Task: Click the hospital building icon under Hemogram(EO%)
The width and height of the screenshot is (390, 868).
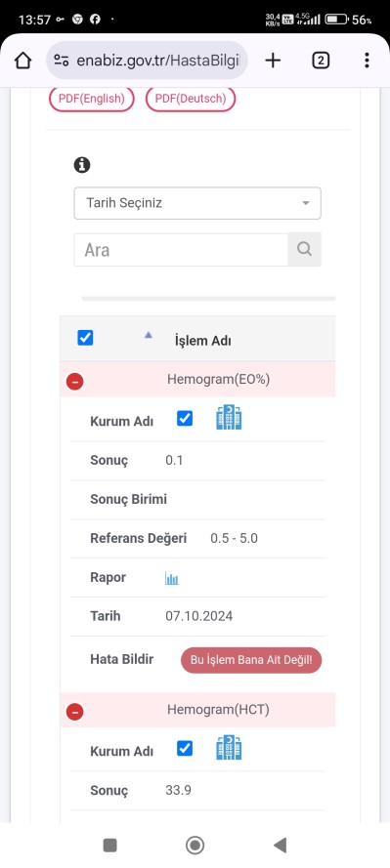Action: tap(229, 418)
